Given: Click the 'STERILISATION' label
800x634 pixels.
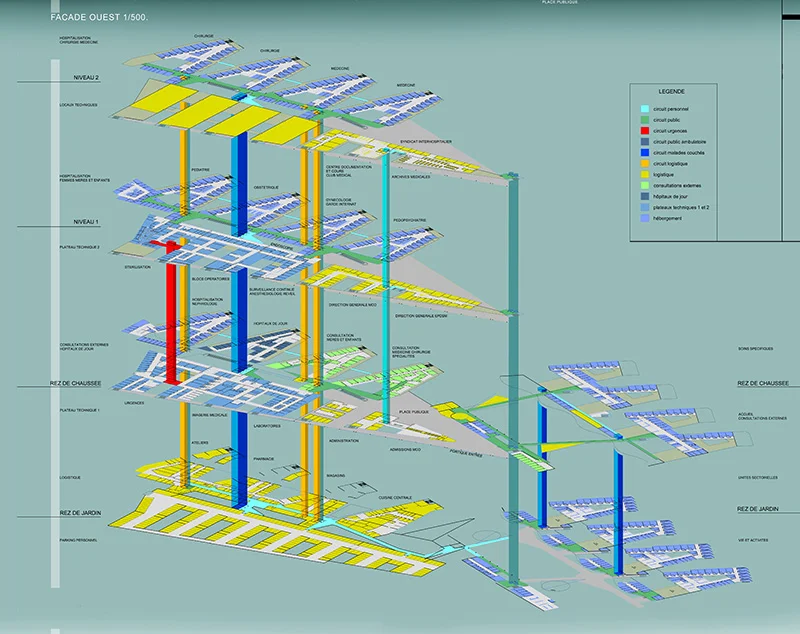Looking at the screenshot, I should pos(138,267).
